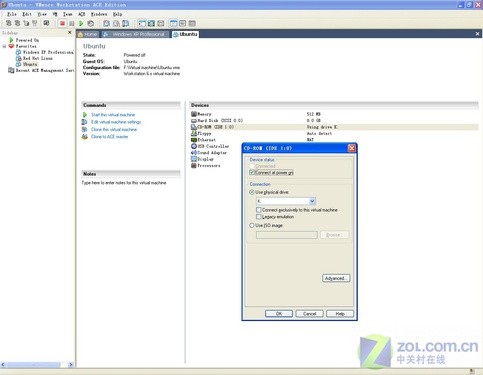483x375 pixels.
Task: Toggle the Connect at power on checkbox
Action: [x=252, y=172]
